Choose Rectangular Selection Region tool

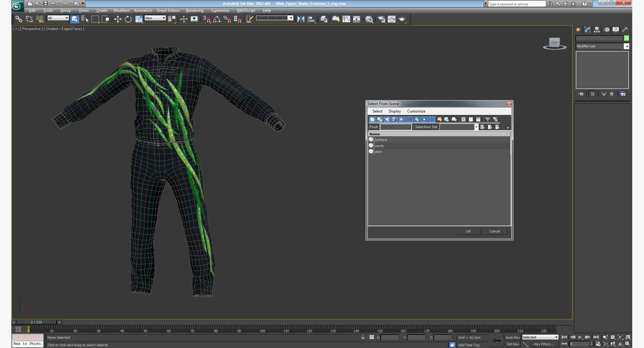(95, 19)
